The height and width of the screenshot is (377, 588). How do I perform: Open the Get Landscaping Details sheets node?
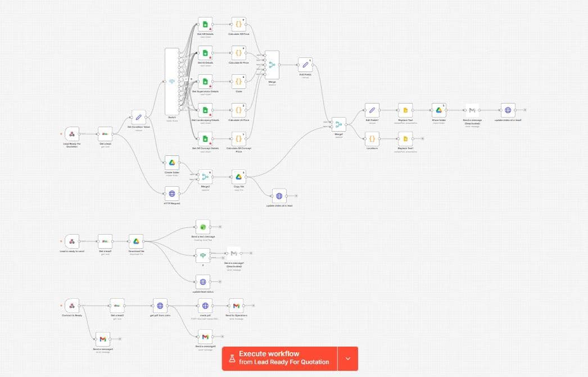tap(205, 110)
